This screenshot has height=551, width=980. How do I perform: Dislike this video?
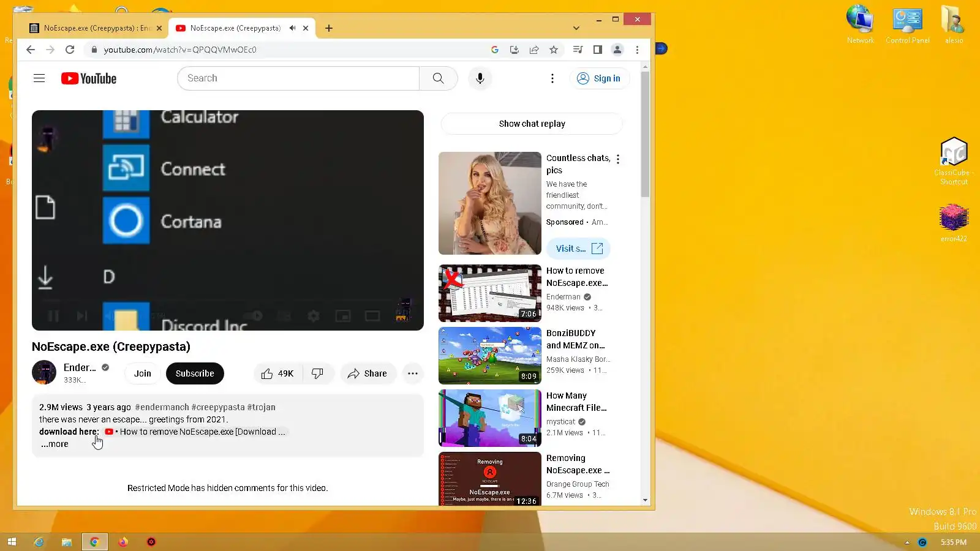point(317,373)
